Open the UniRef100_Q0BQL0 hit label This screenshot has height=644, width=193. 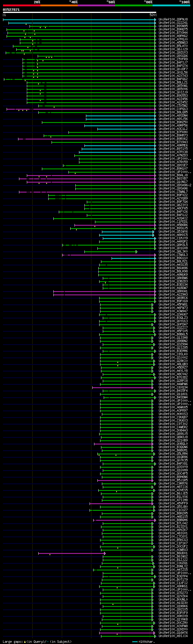click(173, 444)
